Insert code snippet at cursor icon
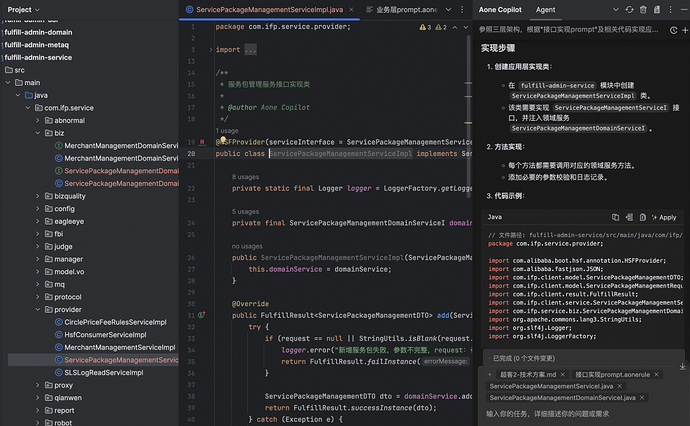This screenshot has height=426, width=690. point(629,217)
